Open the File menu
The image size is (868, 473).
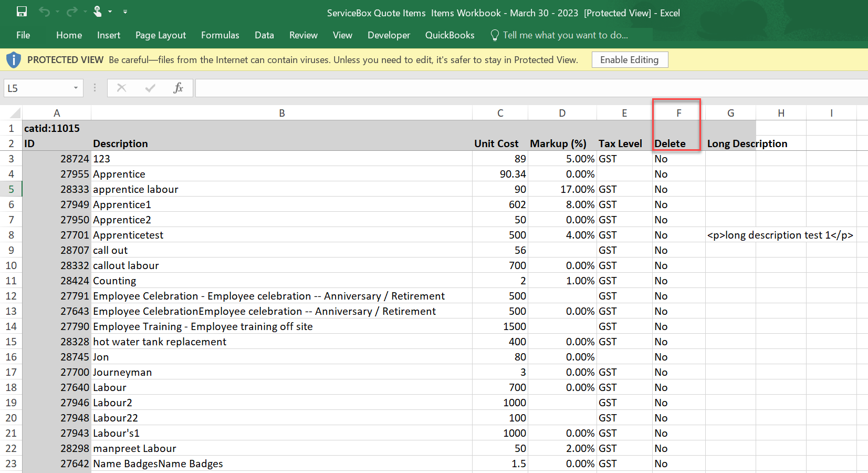click(x=23, y=35)
